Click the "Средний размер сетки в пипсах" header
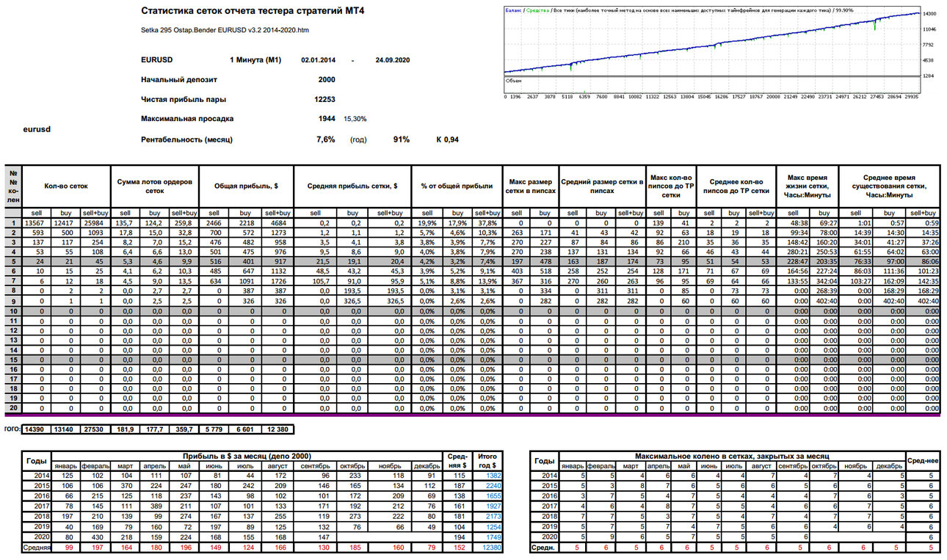947x560 pixels. [603, 186]
